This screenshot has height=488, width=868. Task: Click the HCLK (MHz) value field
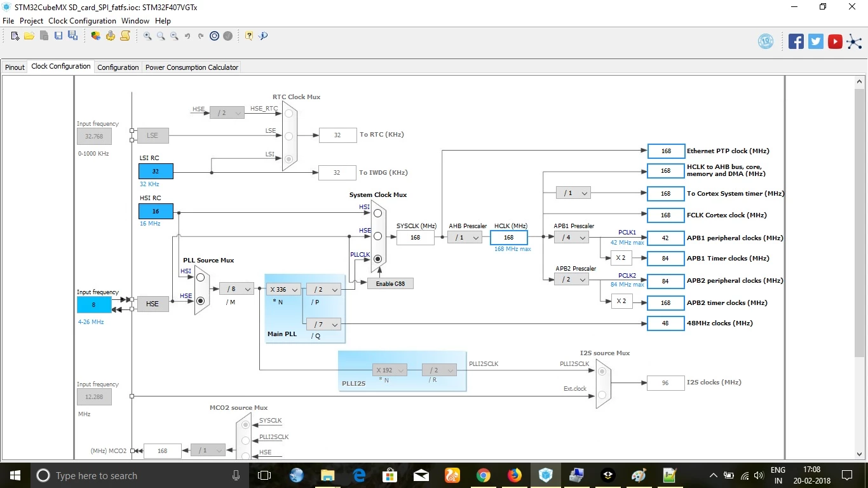(x=509, y=238)
